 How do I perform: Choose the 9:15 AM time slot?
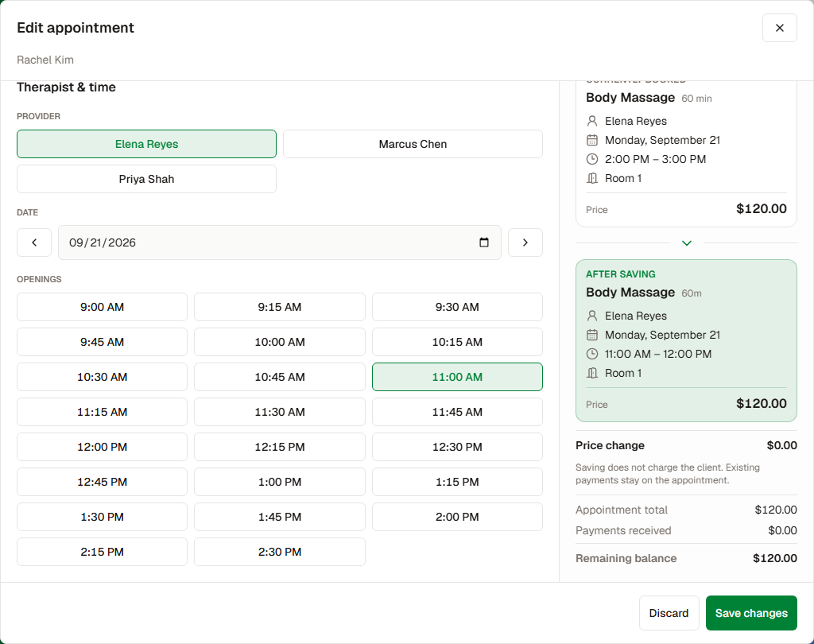click(x=280, y=307)
